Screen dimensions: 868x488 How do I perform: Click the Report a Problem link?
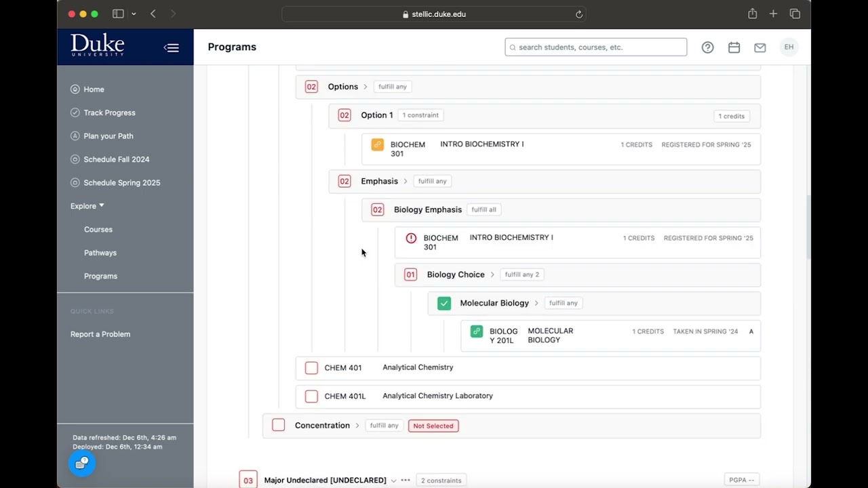click(x=100, y=334)
